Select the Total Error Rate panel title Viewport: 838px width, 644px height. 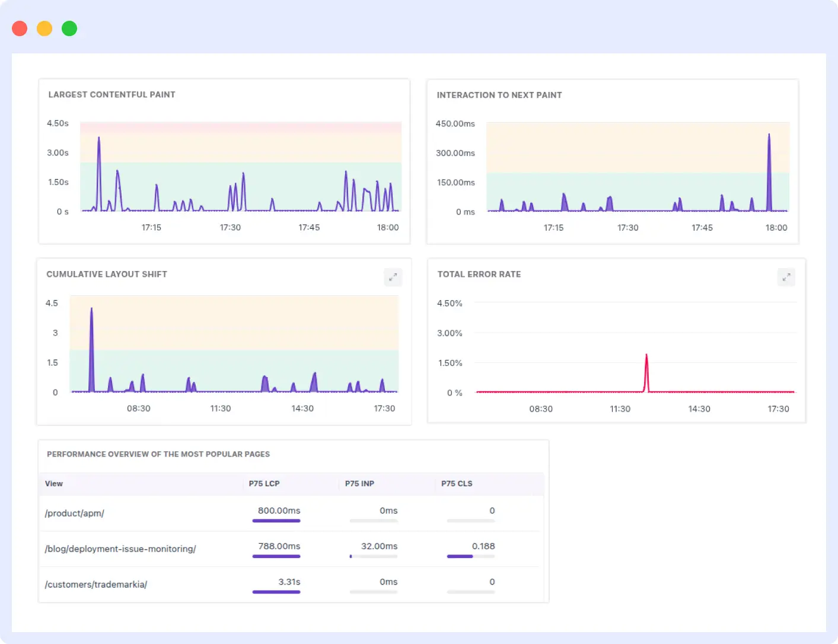click(x=479, y=274)
